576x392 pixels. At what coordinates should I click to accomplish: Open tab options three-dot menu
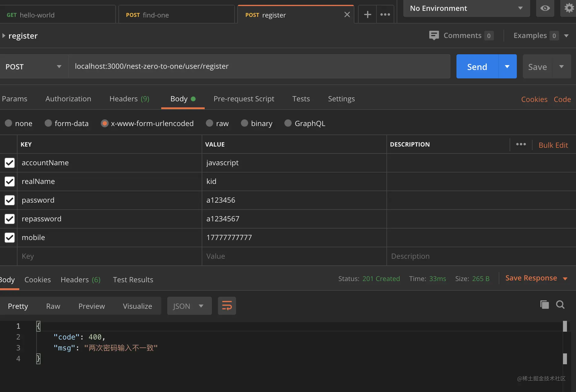[x=385, y=14]
